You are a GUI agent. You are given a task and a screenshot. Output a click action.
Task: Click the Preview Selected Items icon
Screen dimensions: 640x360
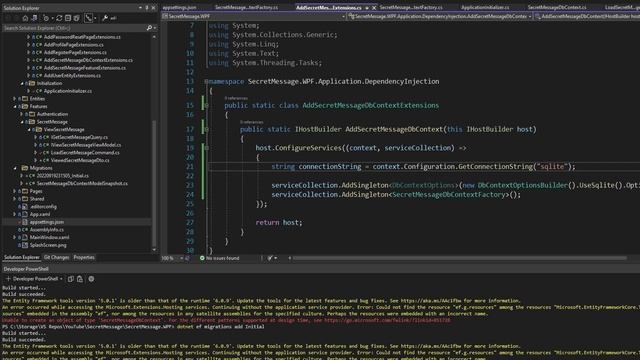click(x=113, y=18)
